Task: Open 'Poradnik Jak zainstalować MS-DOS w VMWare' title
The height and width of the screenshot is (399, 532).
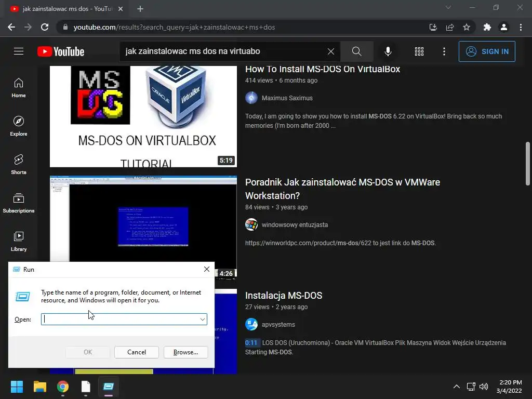Action: point(342,189)
